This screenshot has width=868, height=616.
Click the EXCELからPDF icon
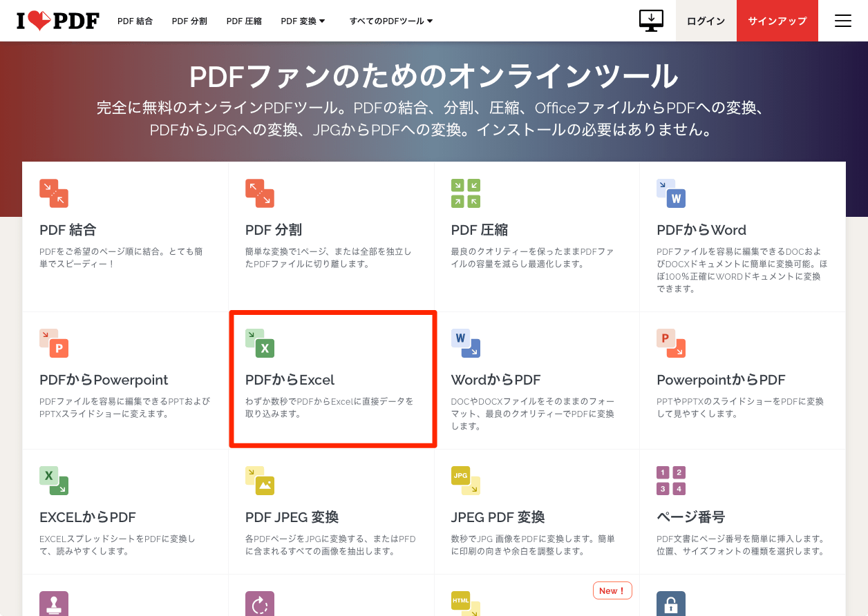(x=54, y=481)
